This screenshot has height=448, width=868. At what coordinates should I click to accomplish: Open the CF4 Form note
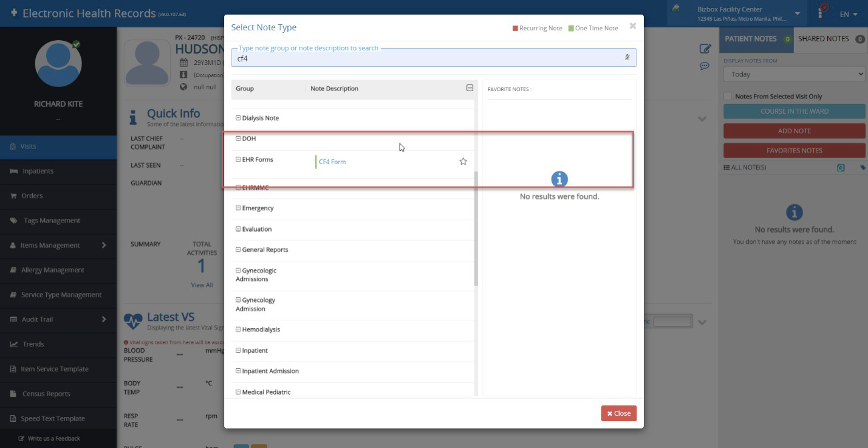[332, 162]
